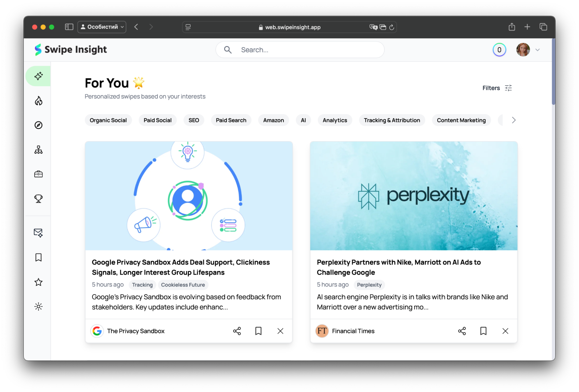Viewport: 579px width, 392px height.
Task: Toggle the AI interest filter tag
Action: coord(303,120)
